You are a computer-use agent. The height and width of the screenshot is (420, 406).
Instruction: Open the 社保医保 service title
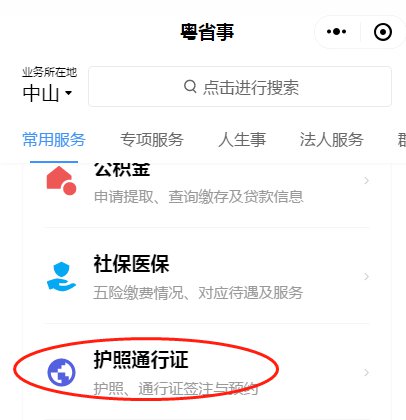pyautogui.click(x=132, y=264)
